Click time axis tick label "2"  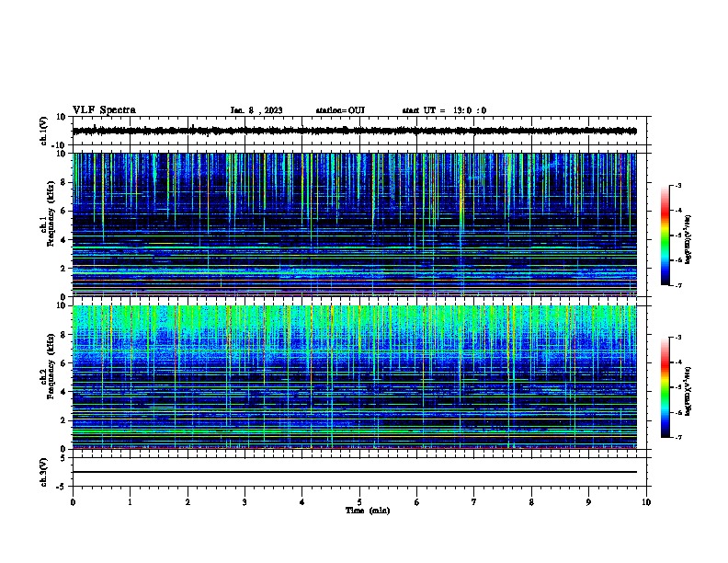point(188,502)
